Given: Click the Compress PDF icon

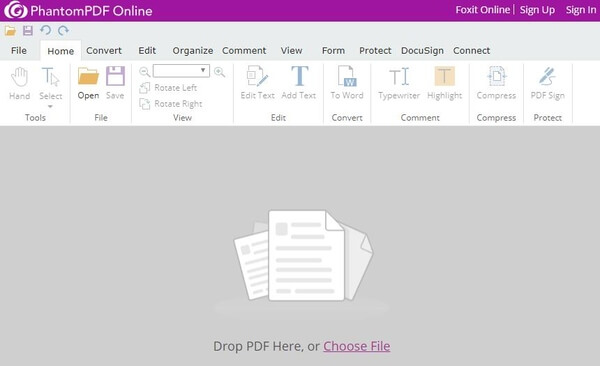Looking at the screenshot, I should click(496, 83).
